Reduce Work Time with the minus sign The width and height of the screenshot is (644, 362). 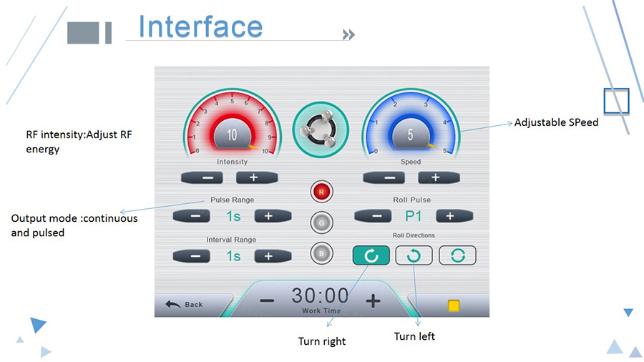(x=267, y=302)
